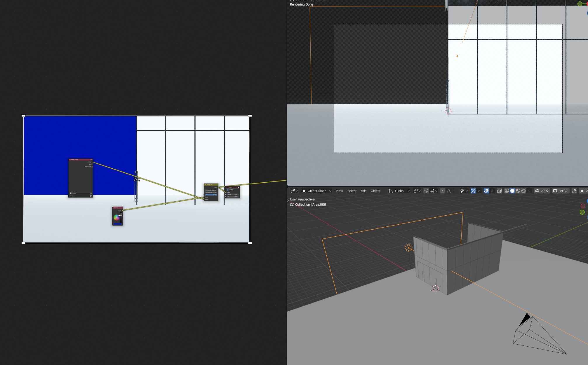Screen dimensions: 588x365
Task: Click the AF-S camera button
Action: tap(542, 191)
